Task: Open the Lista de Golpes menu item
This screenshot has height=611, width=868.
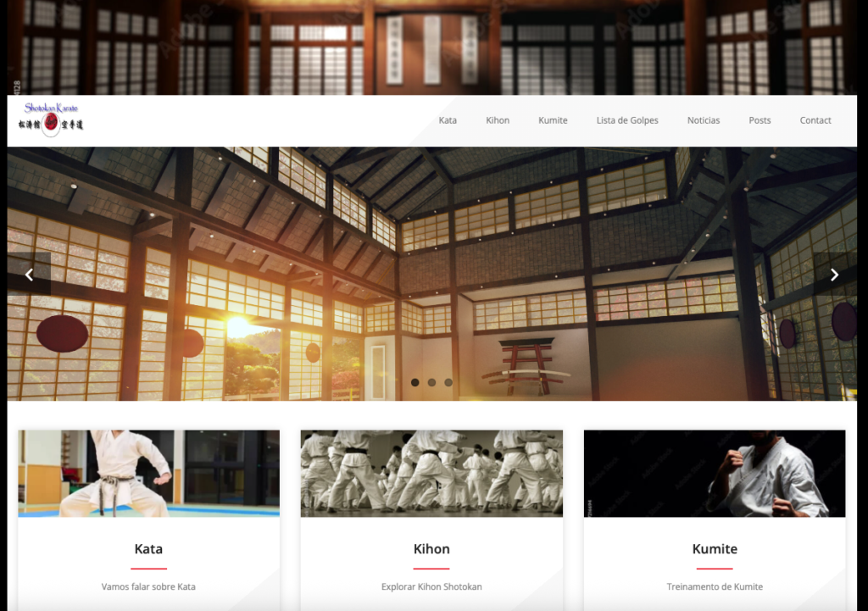Action: (627, 120)
